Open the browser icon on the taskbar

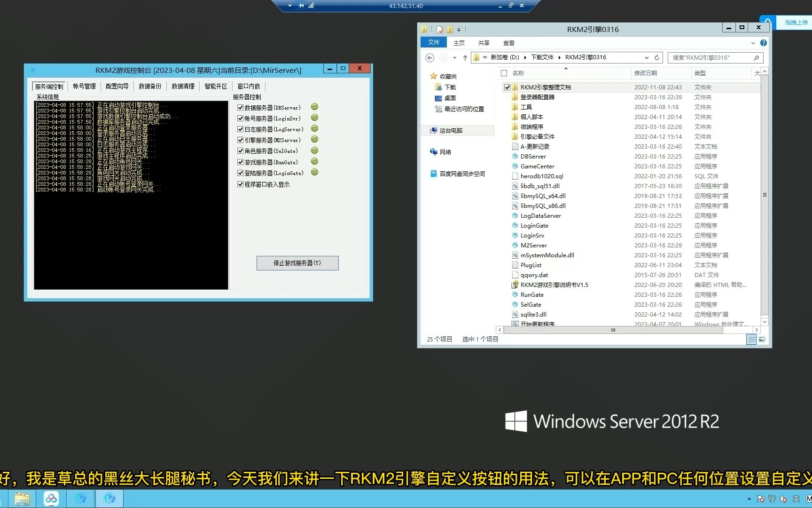click(x=80, y=498)
